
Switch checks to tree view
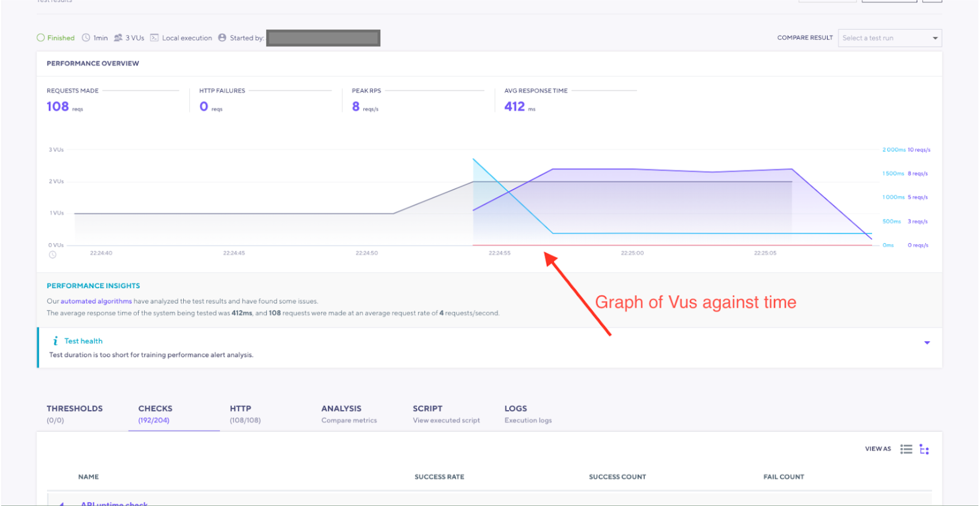point(925,449)
